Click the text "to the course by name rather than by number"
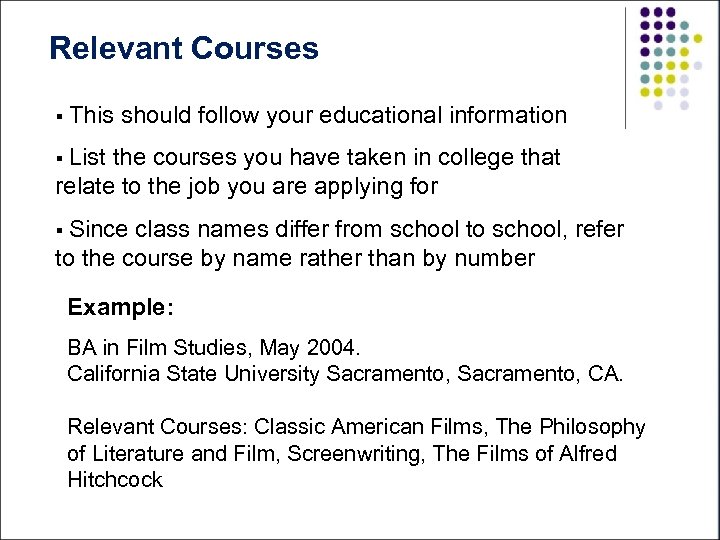This screenshot has width=720, height=540. [x=294, y=258]
